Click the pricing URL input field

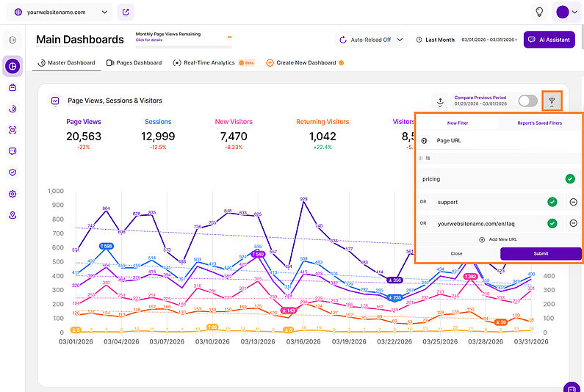498,179
